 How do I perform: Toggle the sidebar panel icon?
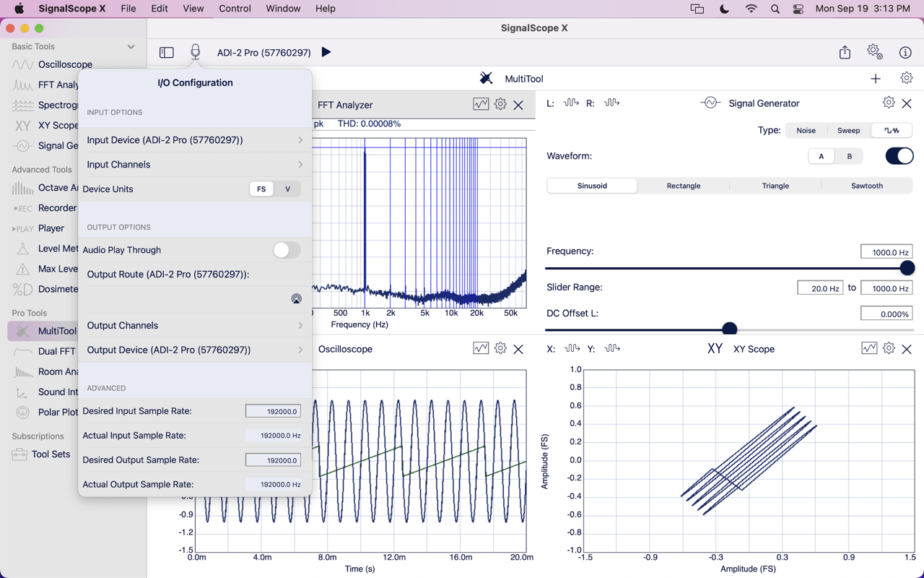pyautogui.click(x=167, y=52)
